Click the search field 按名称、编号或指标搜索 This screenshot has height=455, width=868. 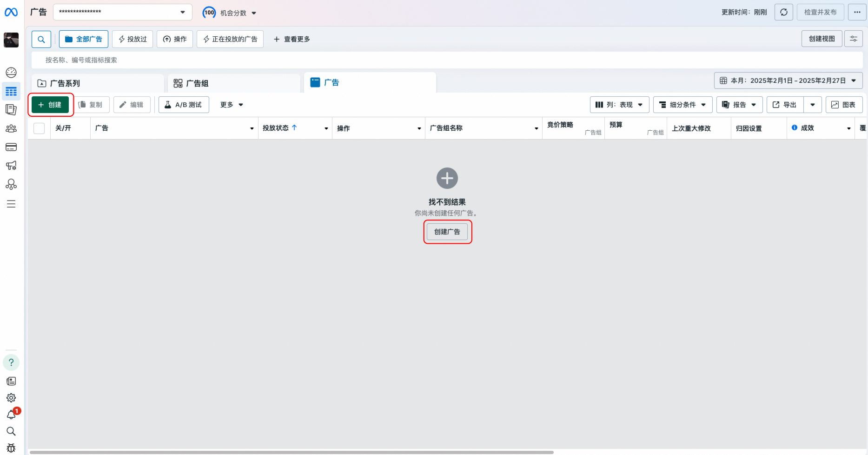click(x=447, y=60)
